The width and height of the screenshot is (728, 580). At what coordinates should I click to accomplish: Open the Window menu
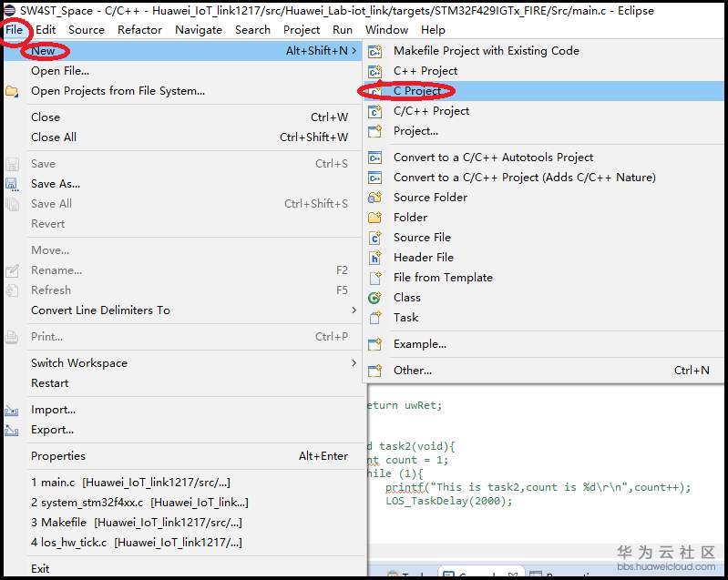pyautogui.click(x=386, y=30)
